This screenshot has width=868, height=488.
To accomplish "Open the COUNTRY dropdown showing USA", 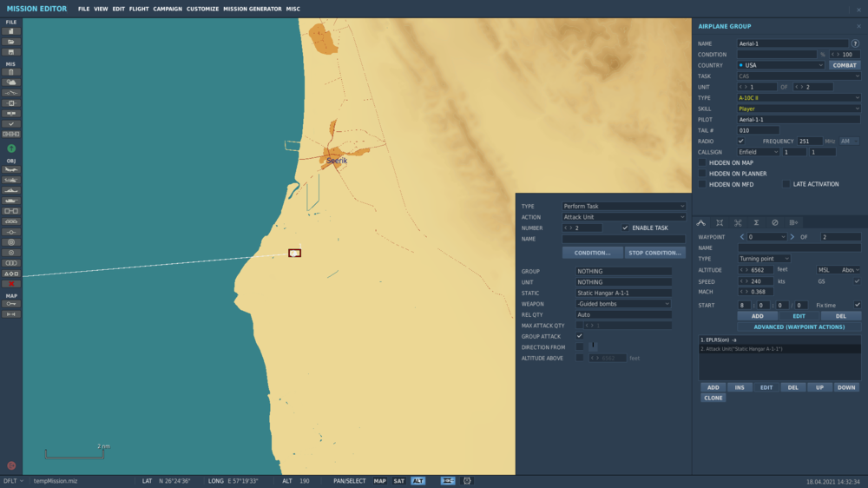I will (x=780, y=65).
